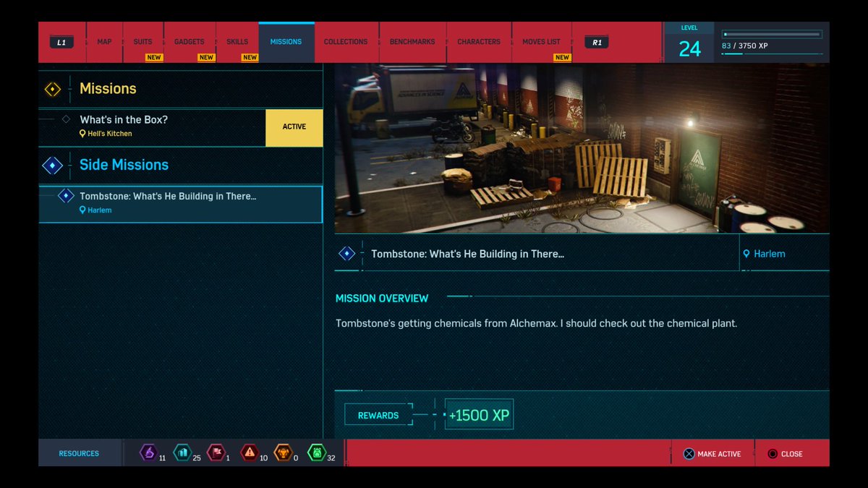Click the mission preview image of the alley
The image size is (868, 488).
(582, 148)
